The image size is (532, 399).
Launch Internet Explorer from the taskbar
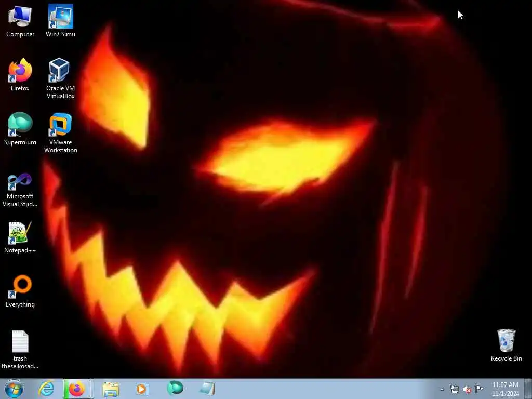(x=46, y=389)
